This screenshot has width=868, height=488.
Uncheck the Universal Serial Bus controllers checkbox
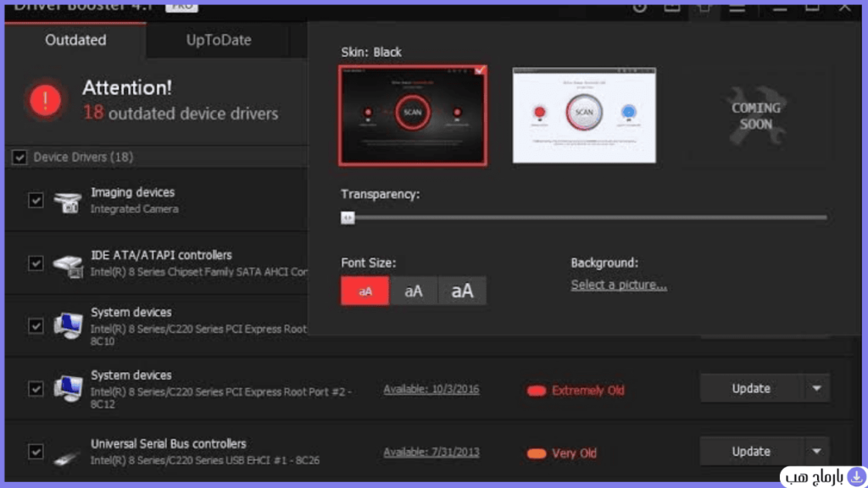click(x=36, y=452)
